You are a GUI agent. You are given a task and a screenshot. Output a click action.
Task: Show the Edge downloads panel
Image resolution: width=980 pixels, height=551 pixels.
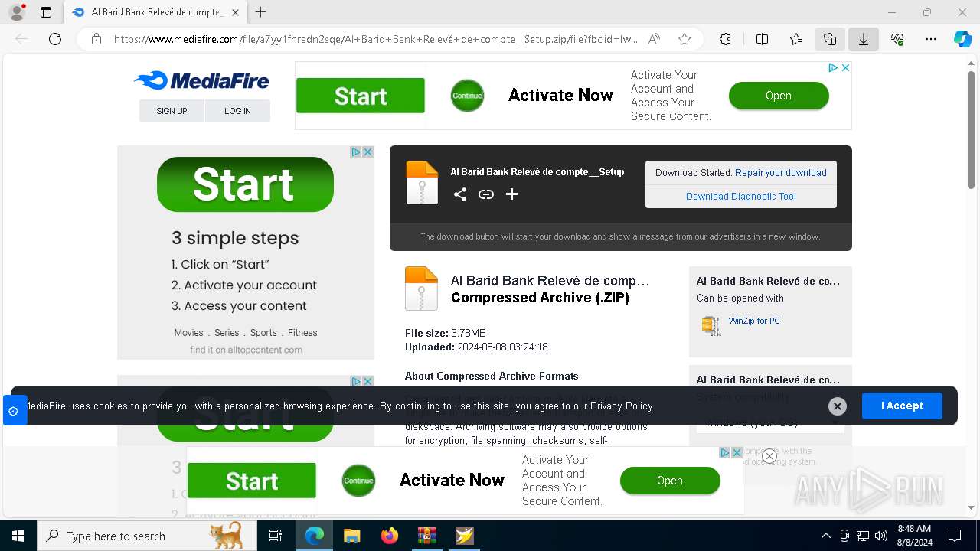coord(864,39)
